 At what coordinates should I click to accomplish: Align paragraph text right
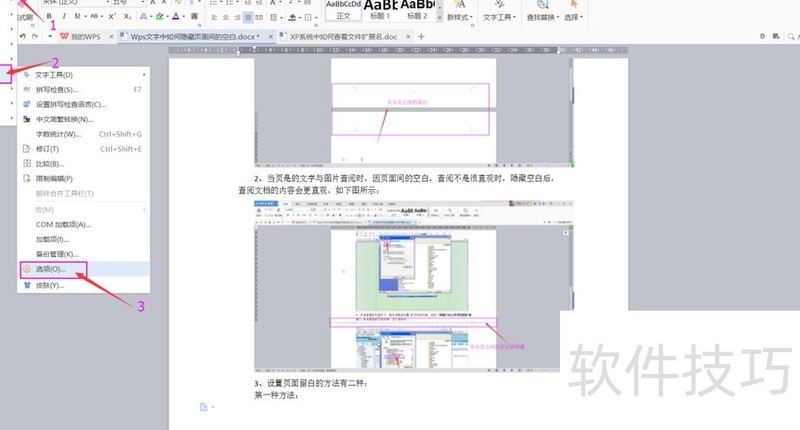pos(237,17)
